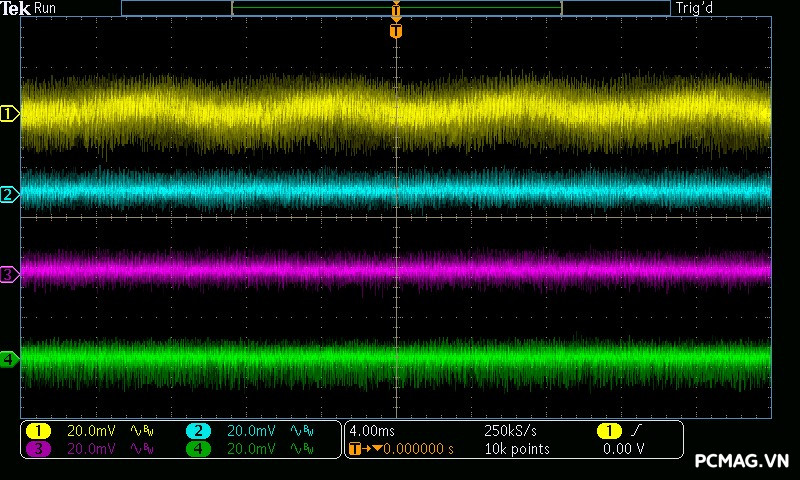Click the green channel 4 ground marker
The width and height of the screenshot is (800, 480).
pyautogui.click(x=9, y=358)
